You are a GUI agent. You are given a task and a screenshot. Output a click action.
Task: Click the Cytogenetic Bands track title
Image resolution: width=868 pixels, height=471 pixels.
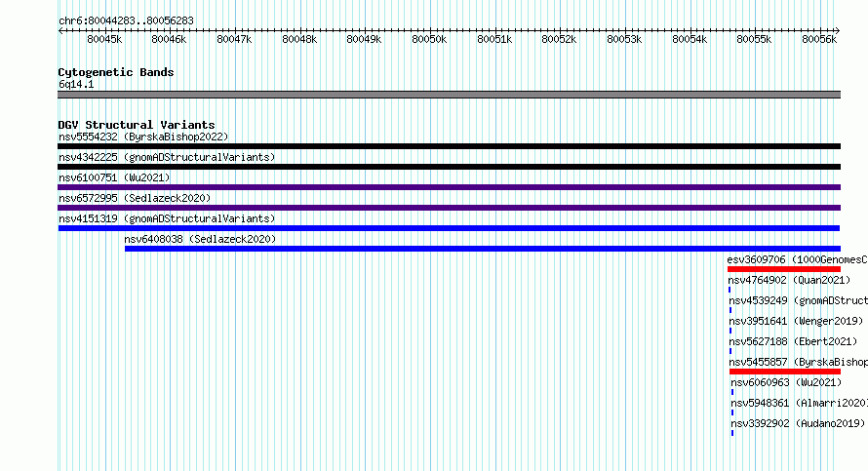pos(116,72)
